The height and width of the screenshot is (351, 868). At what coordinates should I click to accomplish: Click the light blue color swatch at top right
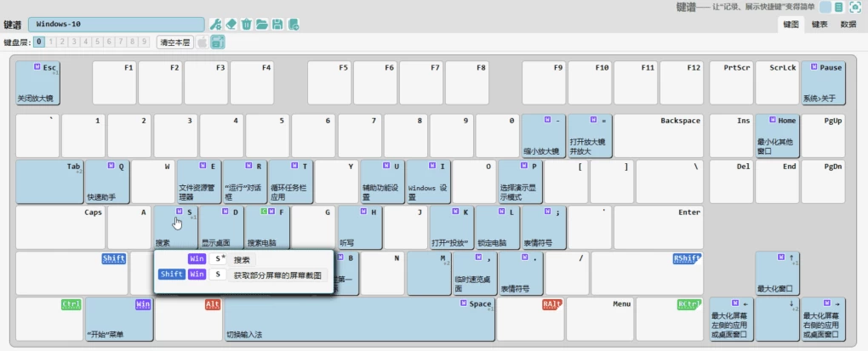coord(825,7)
